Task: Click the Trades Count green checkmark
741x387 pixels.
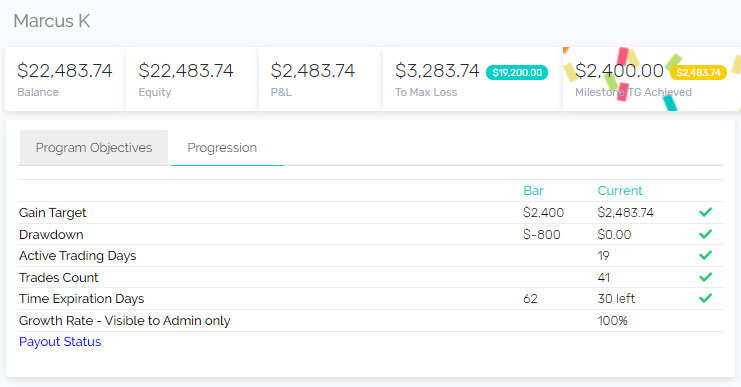Action: [705, 277]
